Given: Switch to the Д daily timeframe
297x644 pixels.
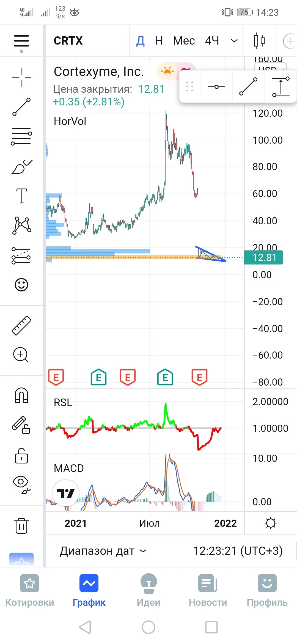Looking at the screenshot, I should coord(141,41).
